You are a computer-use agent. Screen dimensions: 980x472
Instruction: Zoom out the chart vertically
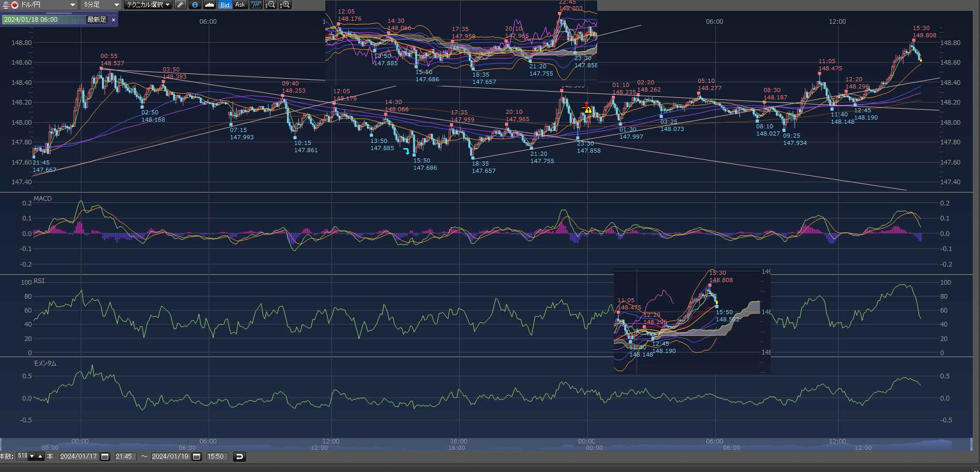pyautogui.click(x=270, y=5)
